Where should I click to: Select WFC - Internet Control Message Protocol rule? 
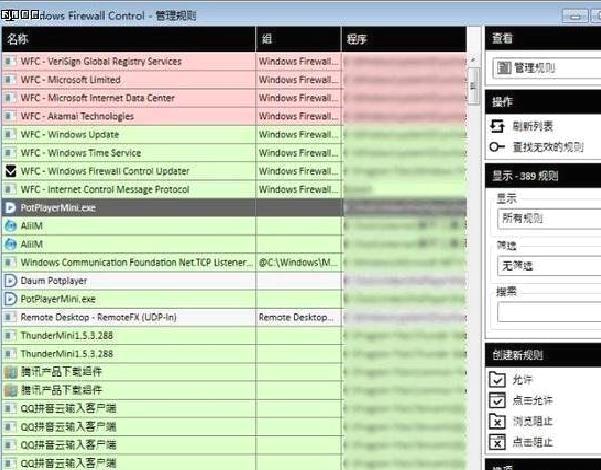point(234,189)
